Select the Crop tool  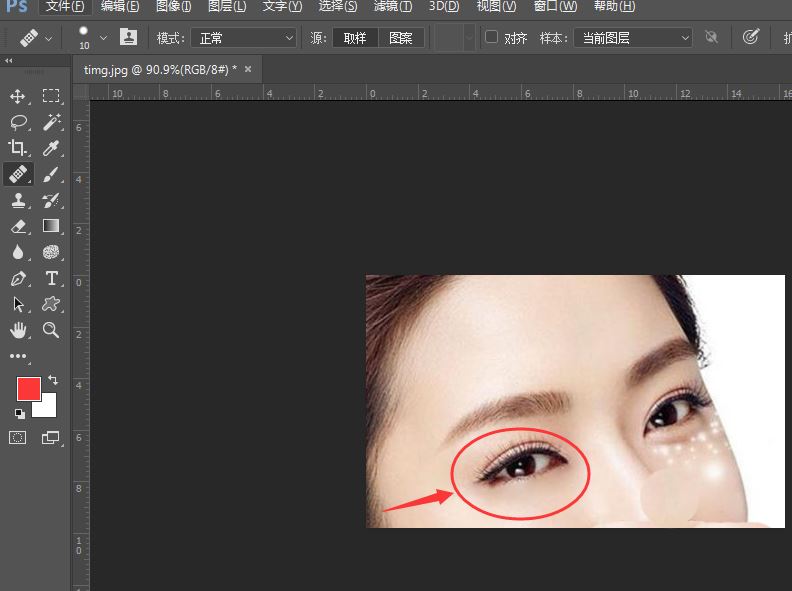(x=18, y=147)
